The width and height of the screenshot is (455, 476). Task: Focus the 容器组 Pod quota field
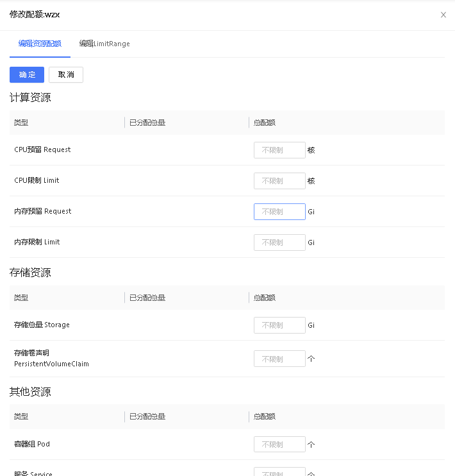[279, 445]
